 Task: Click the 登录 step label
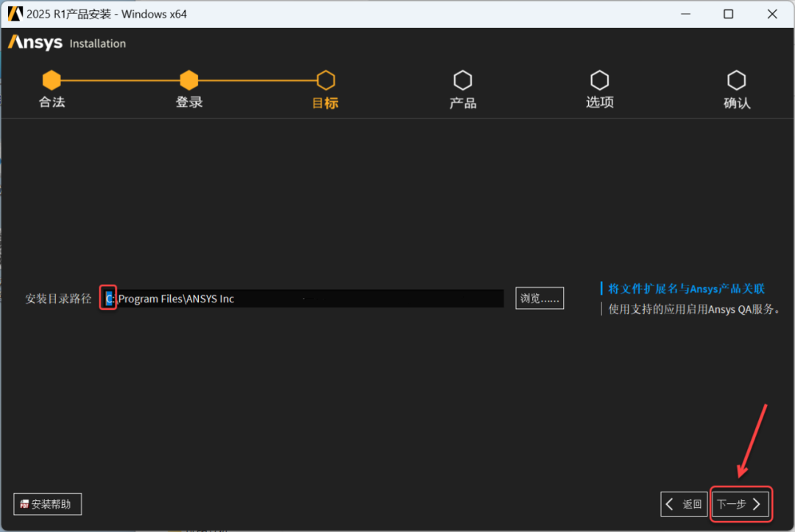pyautogui.click(x=189, y=102)
